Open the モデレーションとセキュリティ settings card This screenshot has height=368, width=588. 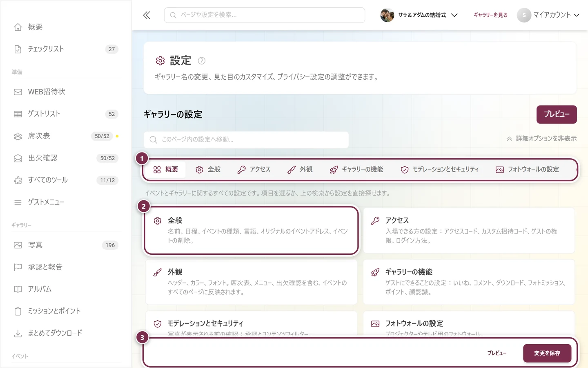point(252,324)
